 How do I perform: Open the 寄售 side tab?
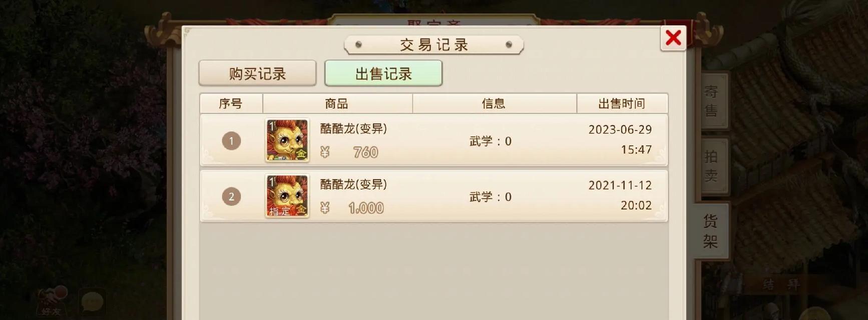coord(711,101)
